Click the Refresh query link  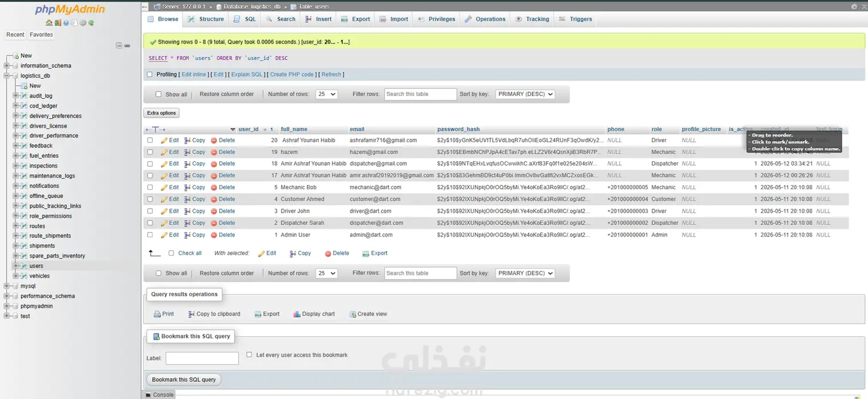pyautogui.click(x=331, y=74)
